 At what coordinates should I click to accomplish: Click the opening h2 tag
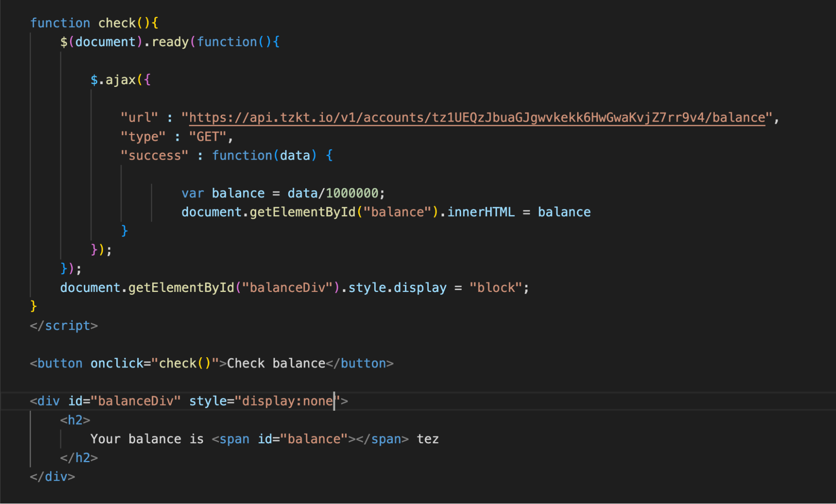point(75,420)
